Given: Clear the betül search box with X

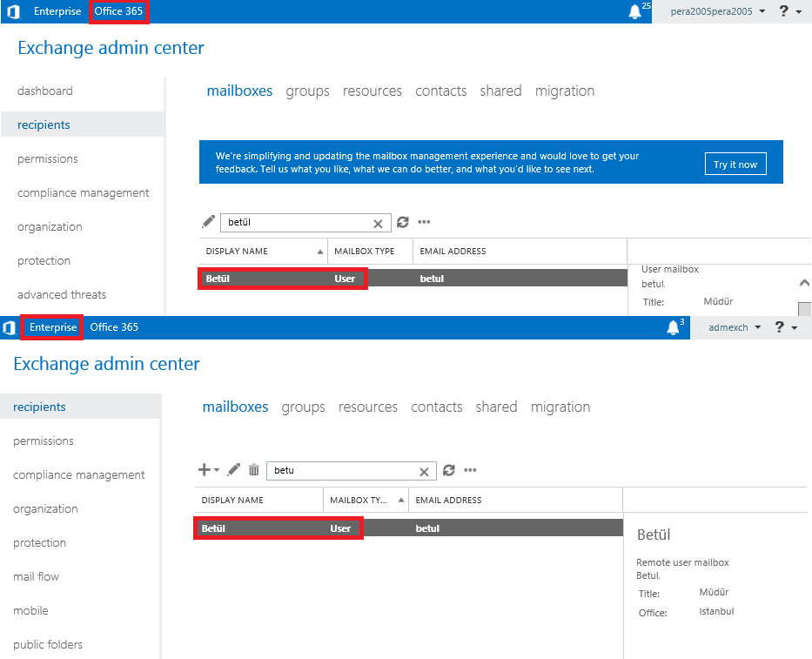Looking at the screenshot, I should click(x=378, y=223).
